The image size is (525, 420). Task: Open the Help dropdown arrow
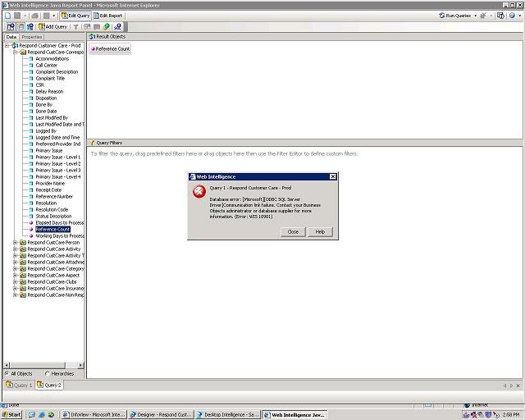(519, 16)
